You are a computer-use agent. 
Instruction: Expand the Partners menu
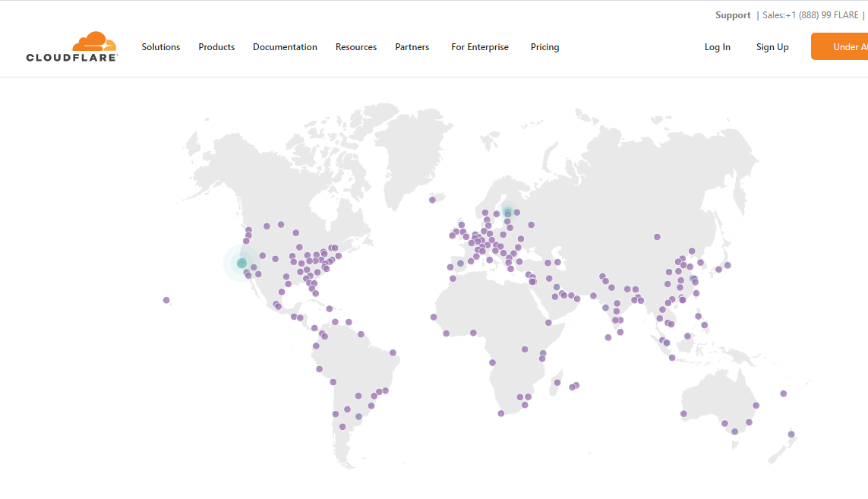(x=412, y=47)
